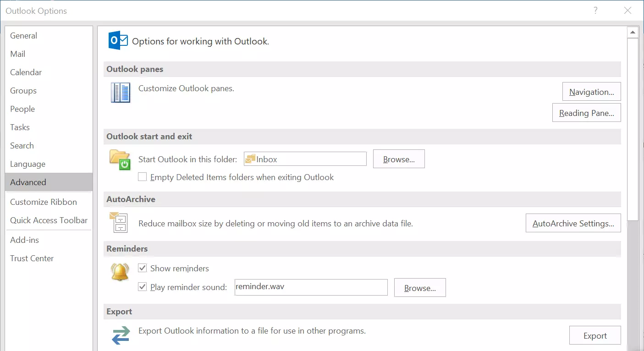This screenshot has width=644, height=351.
Task: Uncheck Play reminder sound
Action: tap(143, 286)
